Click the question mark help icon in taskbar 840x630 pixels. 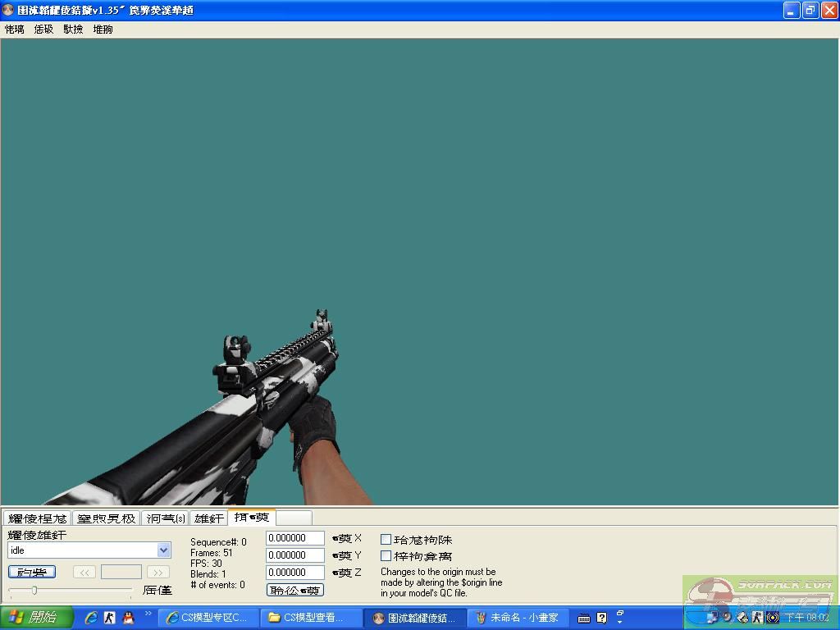(x=601, y=618)
